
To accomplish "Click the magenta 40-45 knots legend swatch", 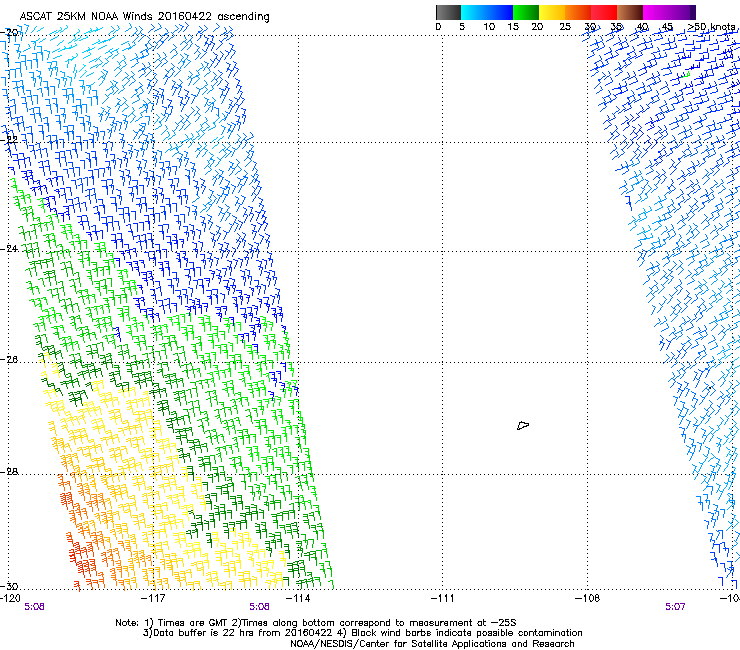I will pyautogui.click(x=656, y=12).
